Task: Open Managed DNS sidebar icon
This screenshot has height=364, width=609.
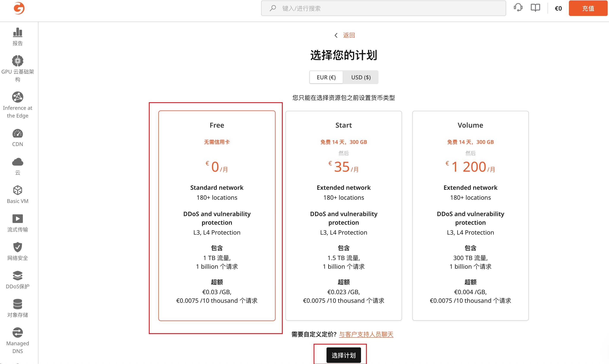Action: [x=17, y=333]
